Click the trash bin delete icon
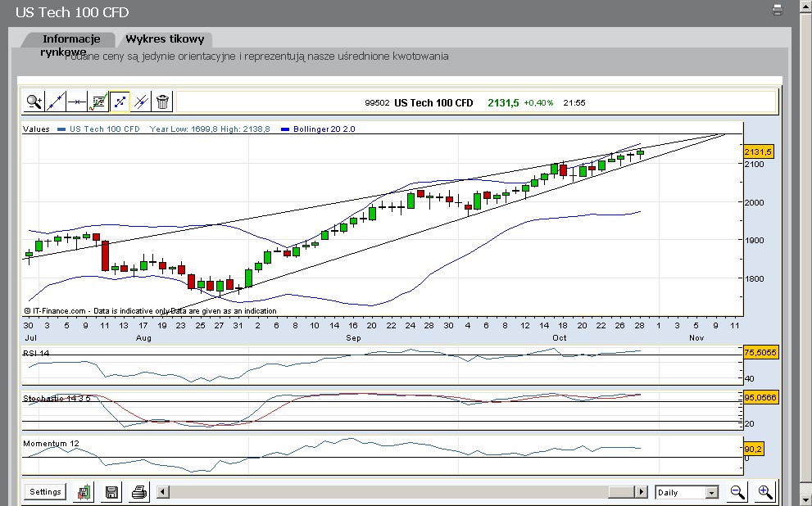Viewport: 812px width, 506px height. 163,102
